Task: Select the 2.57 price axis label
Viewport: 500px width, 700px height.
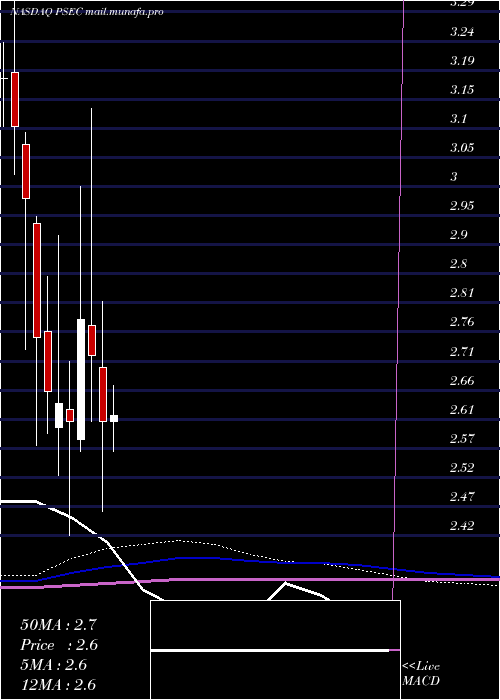Action: [x=462, y=438]
